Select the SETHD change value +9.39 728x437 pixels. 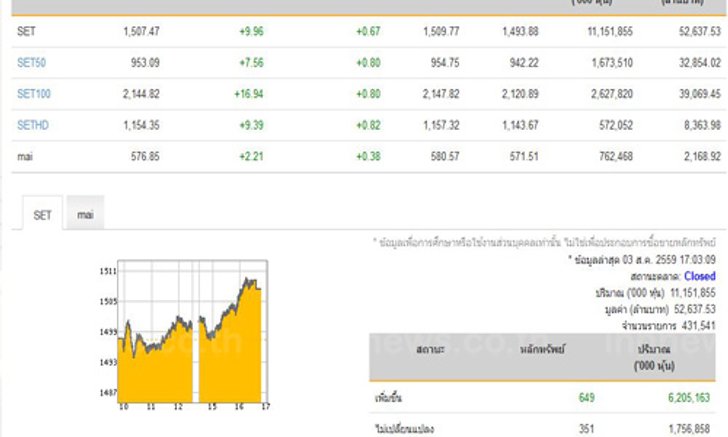click(x=251, y=125)
